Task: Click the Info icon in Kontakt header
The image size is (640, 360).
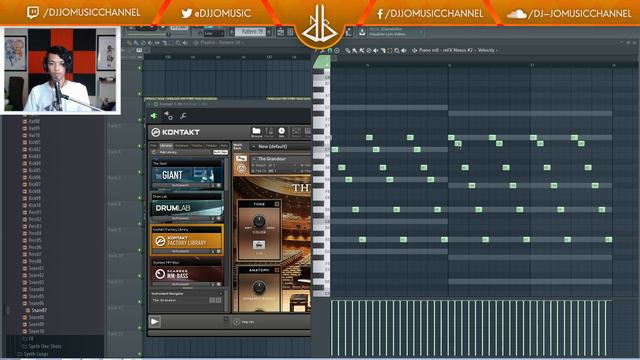Action: [281, 132]
